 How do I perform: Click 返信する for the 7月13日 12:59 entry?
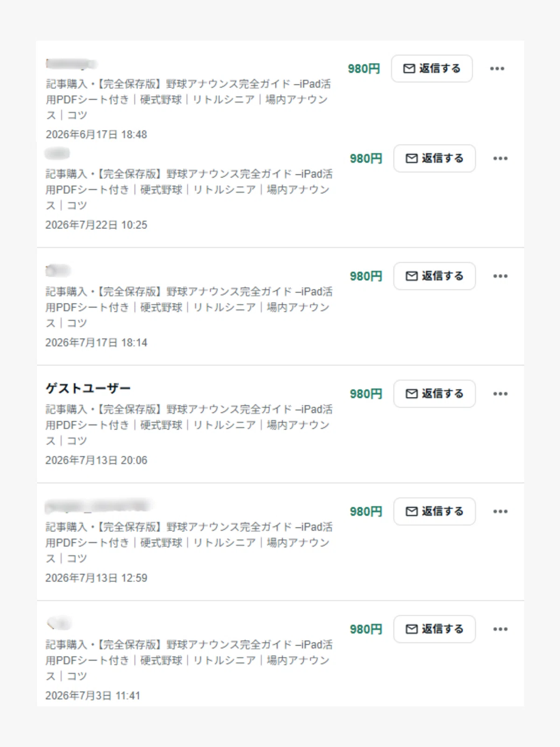434,511
